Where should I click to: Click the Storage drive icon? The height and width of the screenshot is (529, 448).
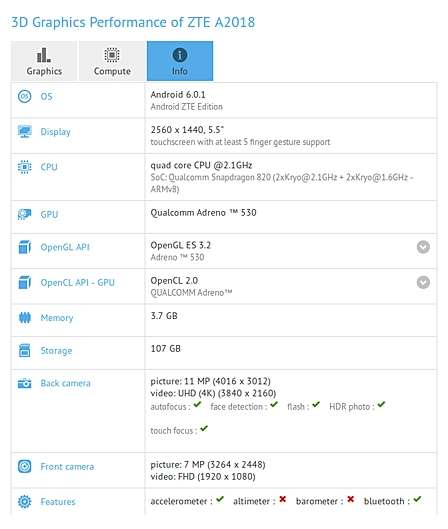(24, 351)
